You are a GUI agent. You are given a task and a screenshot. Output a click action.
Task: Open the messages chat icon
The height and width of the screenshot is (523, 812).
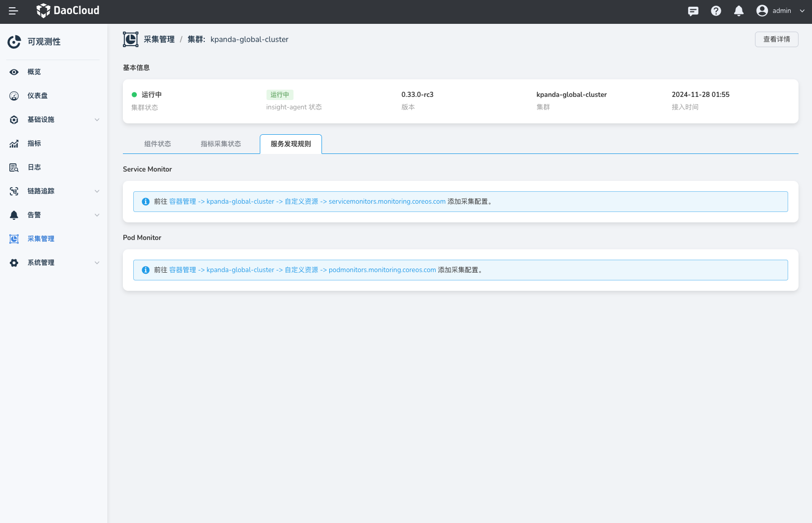(693, 11)
